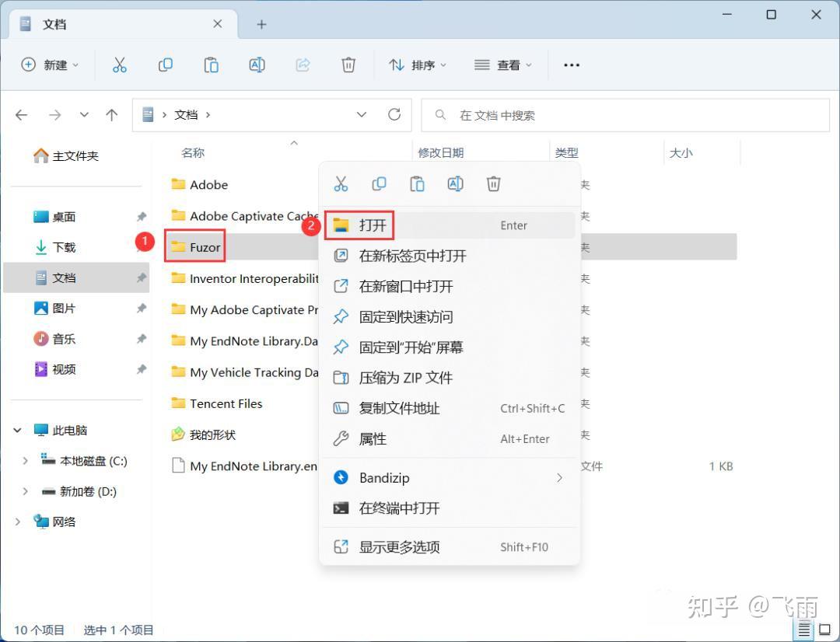The width and height of the screenshot is (840, 642).
Task: Select the Rename icon in the toolbar
Action: tap(257, 65)
